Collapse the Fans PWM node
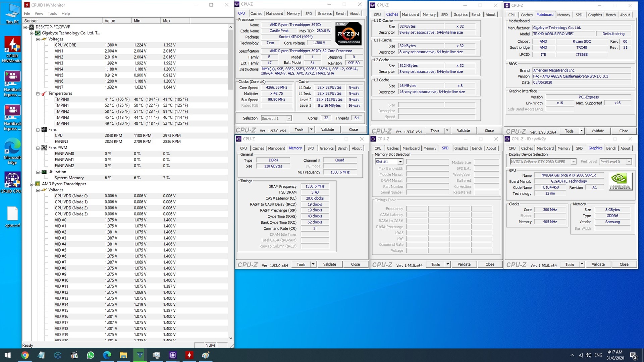This screenshot has width=644, height=362. point(38,148)
